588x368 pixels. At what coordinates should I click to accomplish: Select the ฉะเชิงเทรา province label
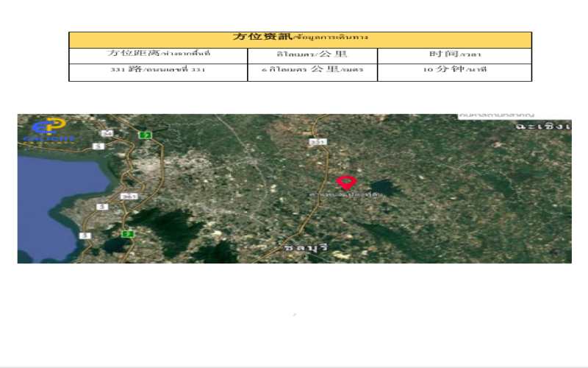tap(542, 127)
